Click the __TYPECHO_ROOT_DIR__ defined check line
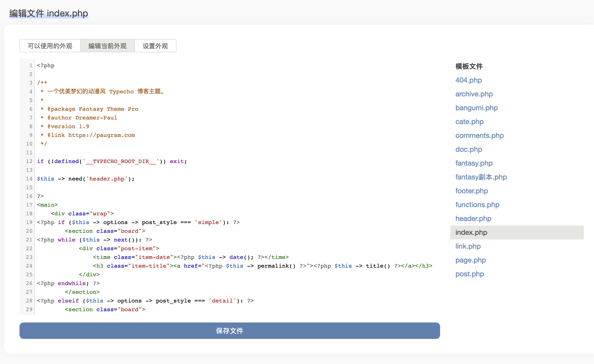The image size is (594, 364). (x=112, y=161)
